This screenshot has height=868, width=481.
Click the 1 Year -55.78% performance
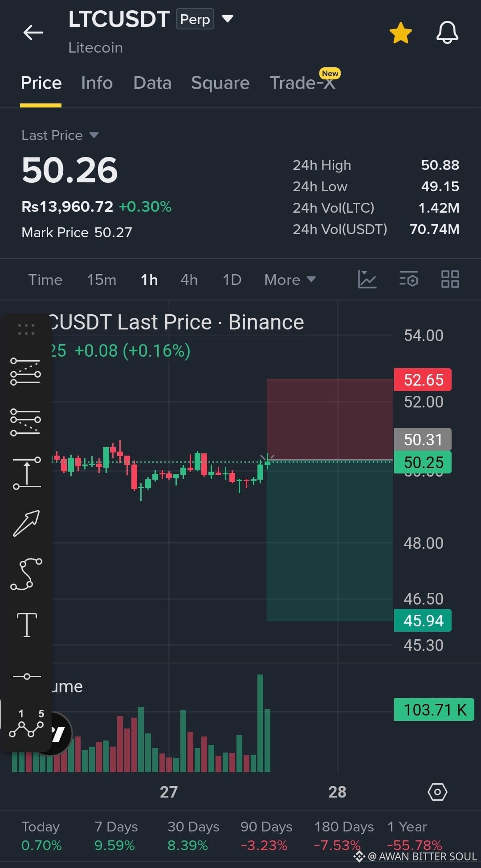[414, 836]
